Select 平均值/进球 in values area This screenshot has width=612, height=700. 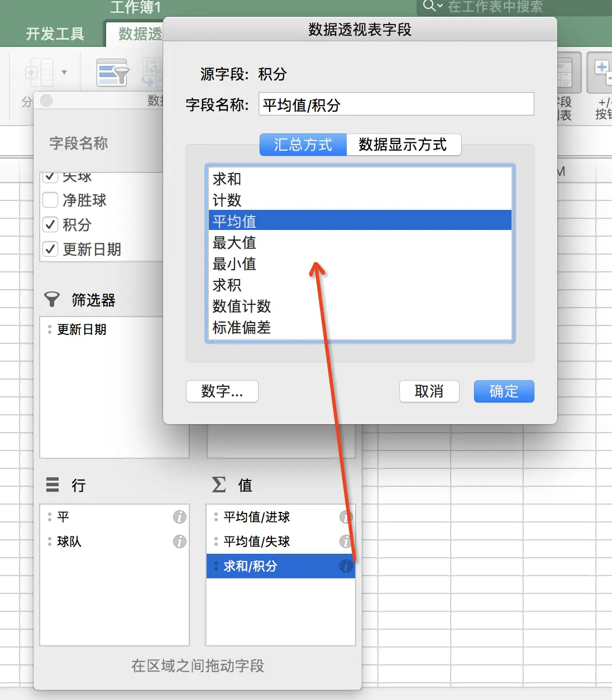point(281,517)
